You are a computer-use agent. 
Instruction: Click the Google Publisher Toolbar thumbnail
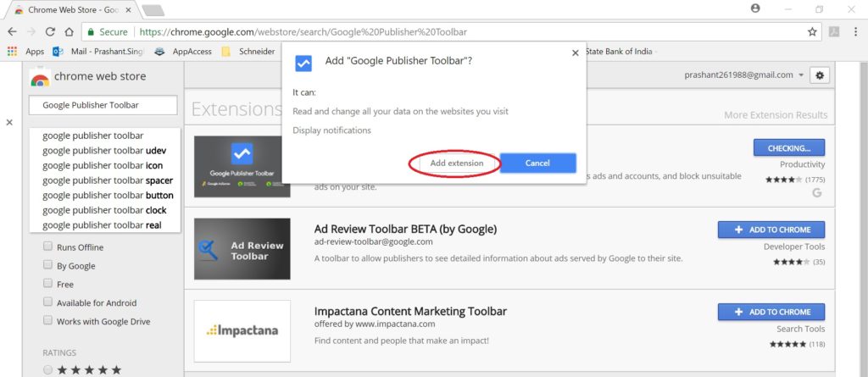[242, 166]
